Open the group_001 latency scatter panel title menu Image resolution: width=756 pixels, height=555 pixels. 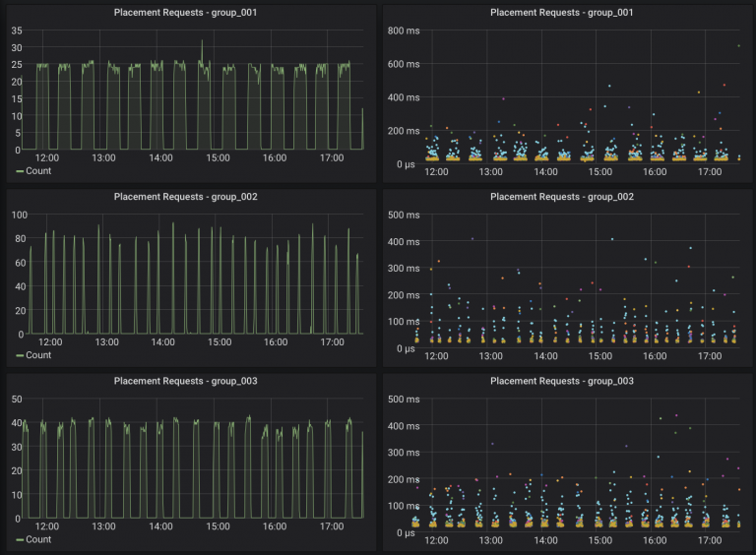(562, 13)
